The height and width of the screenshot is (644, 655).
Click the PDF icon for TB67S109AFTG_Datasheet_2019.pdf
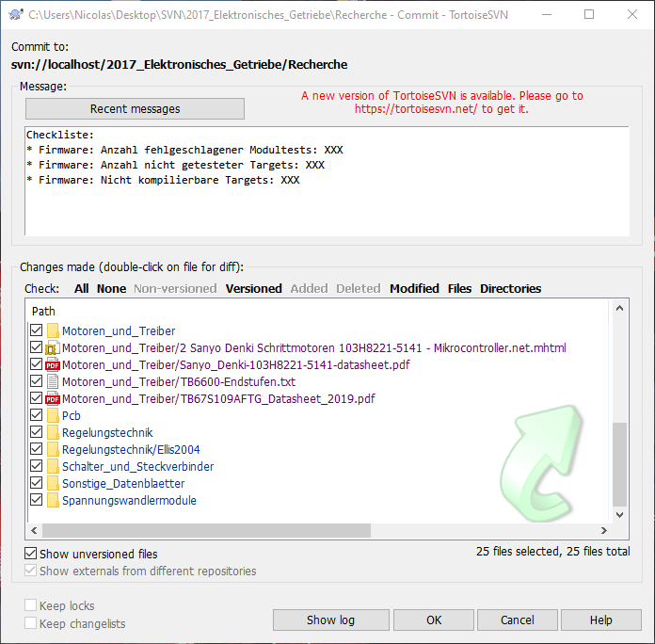(53, 398)
